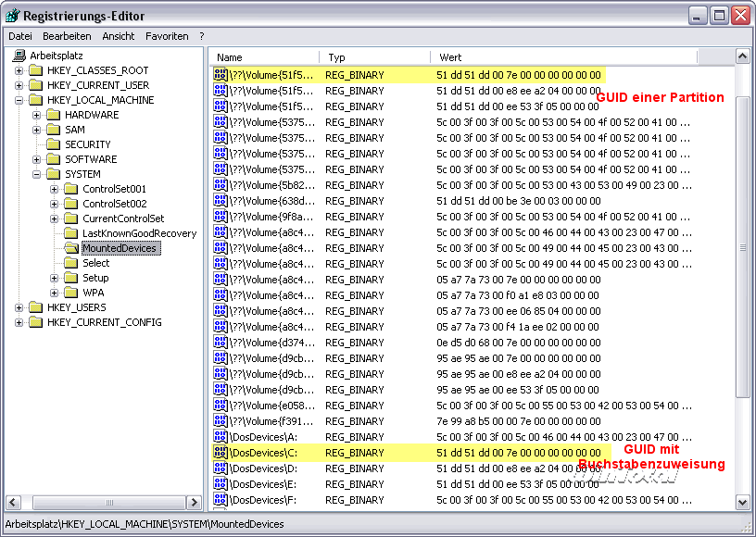Click the SYSTEM key folder icon
Image resolution: width=756 pixels, height=537 pixels.
click(54, 174)
